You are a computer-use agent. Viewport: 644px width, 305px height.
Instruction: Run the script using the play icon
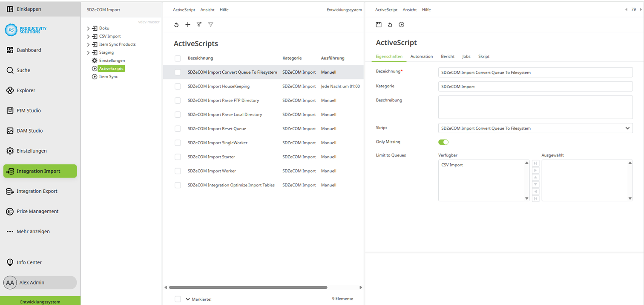(401, 25)
